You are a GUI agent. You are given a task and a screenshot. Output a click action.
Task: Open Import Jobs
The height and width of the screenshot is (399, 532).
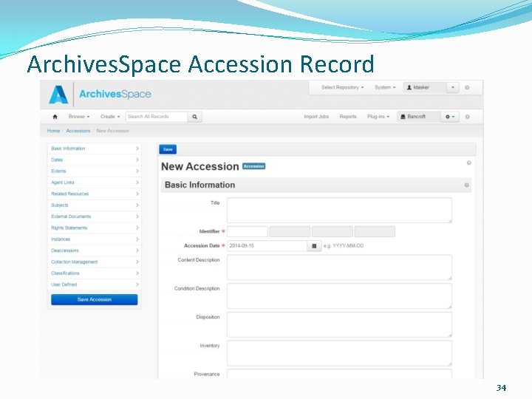coord(316,117)
